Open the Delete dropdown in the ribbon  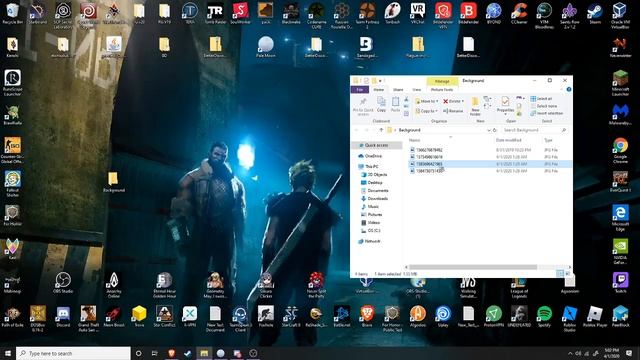click(x=453, y=101)
